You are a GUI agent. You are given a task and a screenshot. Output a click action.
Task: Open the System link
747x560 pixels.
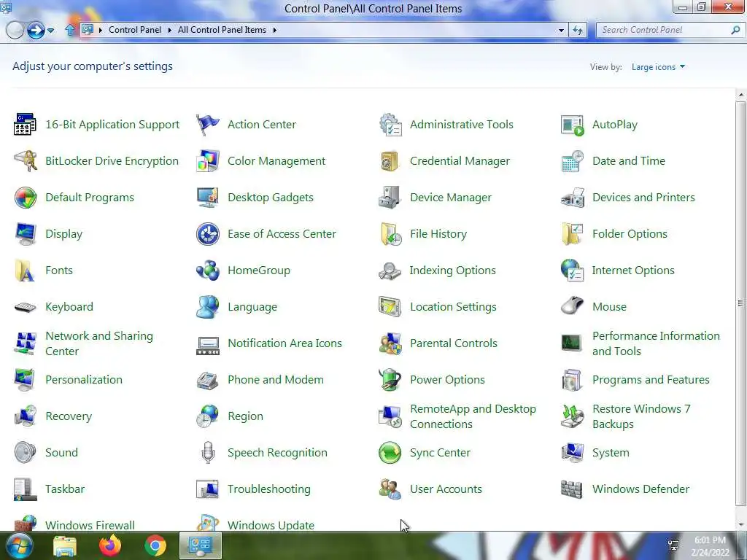pyautogui.click(x=611, y=453)
